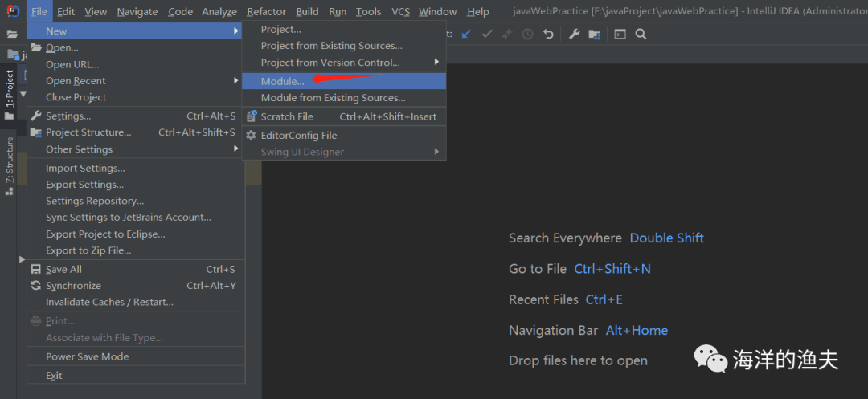Choose Project... in the New submenu
Screen dimensions: 868x399
coord(344,29)
